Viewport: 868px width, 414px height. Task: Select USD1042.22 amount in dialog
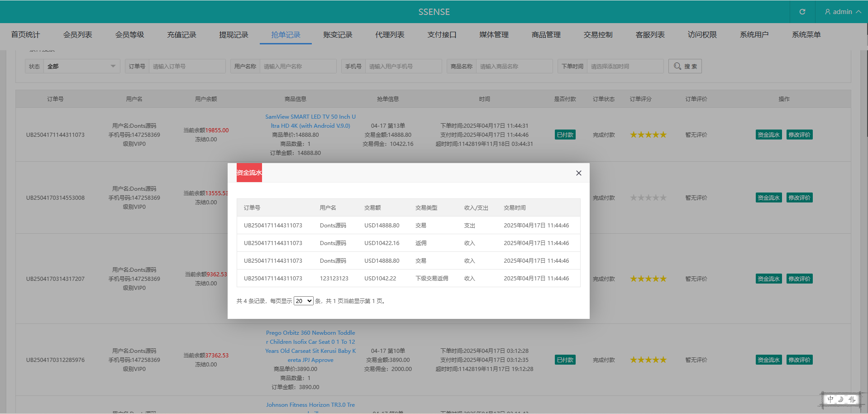(x=380, y=279)
